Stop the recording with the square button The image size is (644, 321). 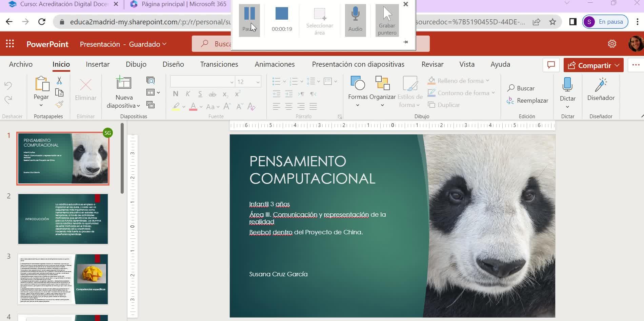click(282, 14)
